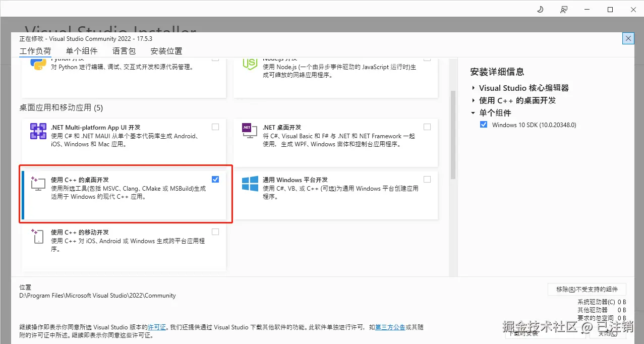644x344 pixels.
Task: Check the 使用 C++ 的移动开发 checkbox
Action: tap(215, 232)
